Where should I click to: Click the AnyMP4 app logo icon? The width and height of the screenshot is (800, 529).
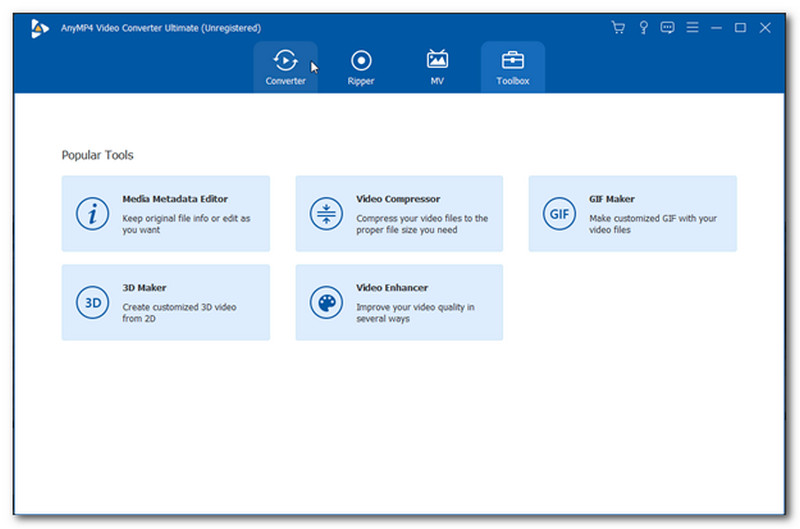(x=40, y=28)
